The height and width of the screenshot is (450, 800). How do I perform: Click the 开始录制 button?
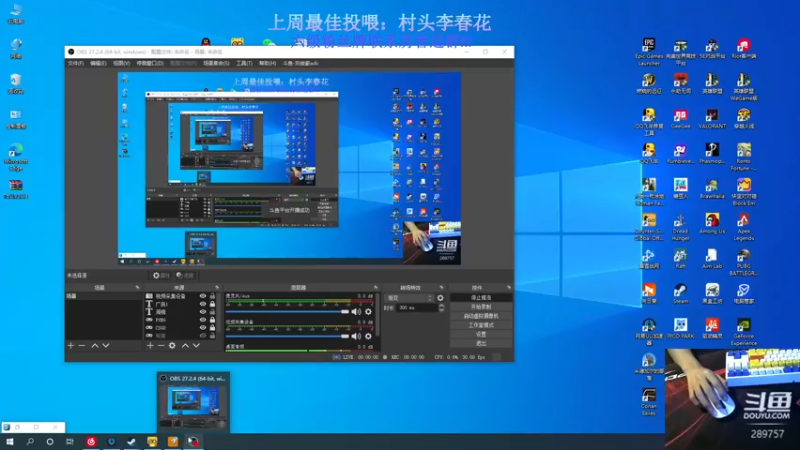481,307
